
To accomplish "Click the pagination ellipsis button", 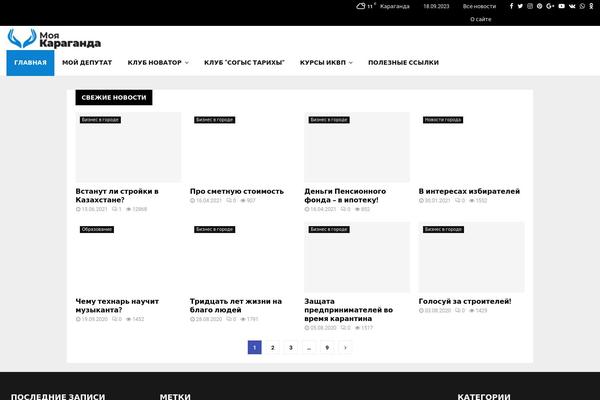I will tap(309, 348).
